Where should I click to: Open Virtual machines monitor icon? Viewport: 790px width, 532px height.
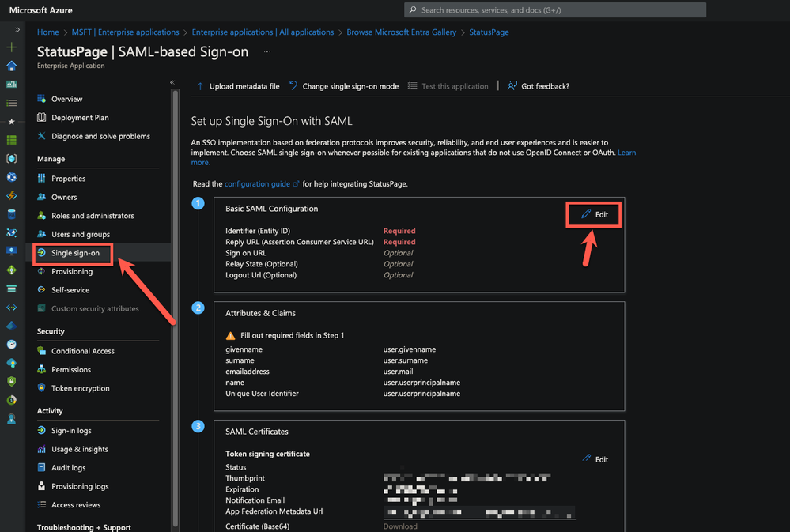click(12, 251)
